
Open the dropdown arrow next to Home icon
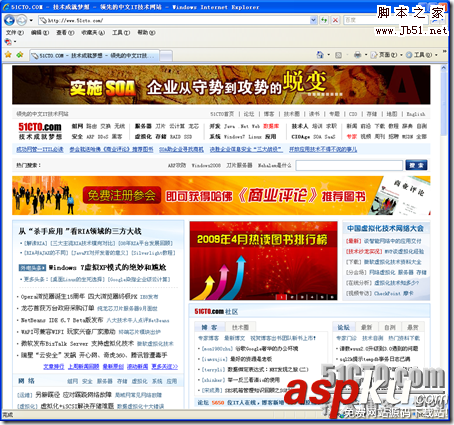(328, 55)
